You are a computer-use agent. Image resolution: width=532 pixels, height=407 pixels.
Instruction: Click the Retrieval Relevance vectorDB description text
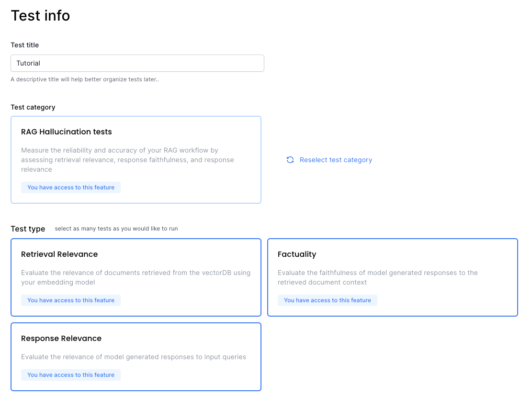click(x=136, y=277)
